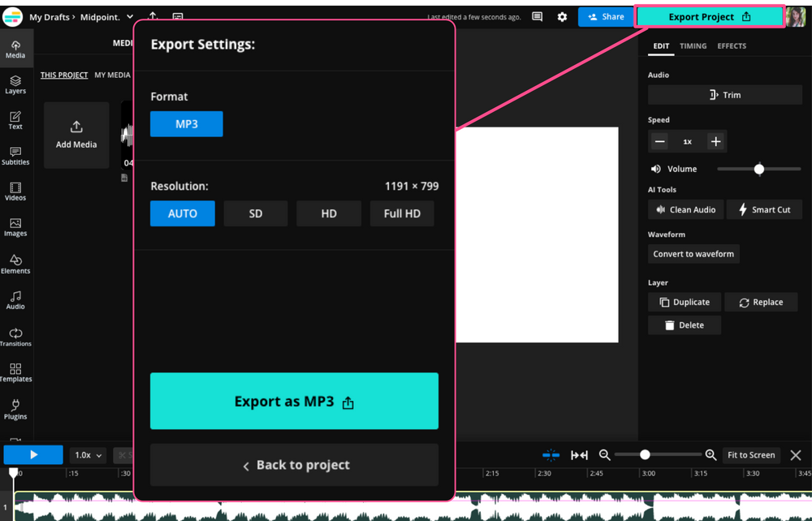Image resolution: width=812 pixels, height=521 pixels.
Task: Adjust the Volume slider
Action: coord(758,169)
